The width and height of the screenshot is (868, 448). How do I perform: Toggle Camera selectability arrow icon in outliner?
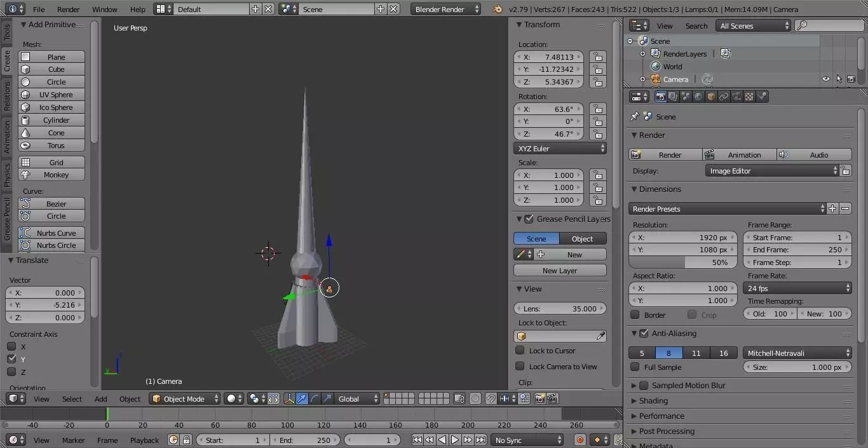[x=839, y=79]
